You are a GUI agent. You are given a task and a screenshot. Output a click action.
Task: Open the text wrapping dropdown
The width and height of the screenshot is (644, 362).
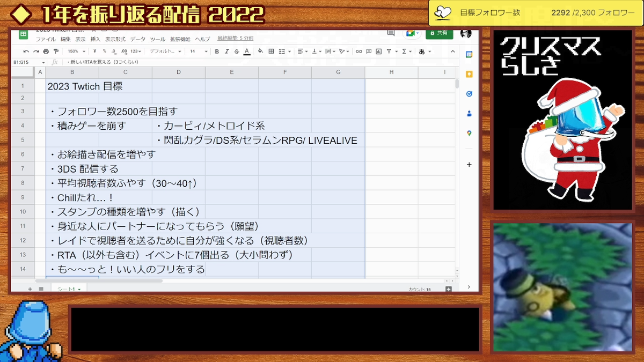(x=330, y=51)
